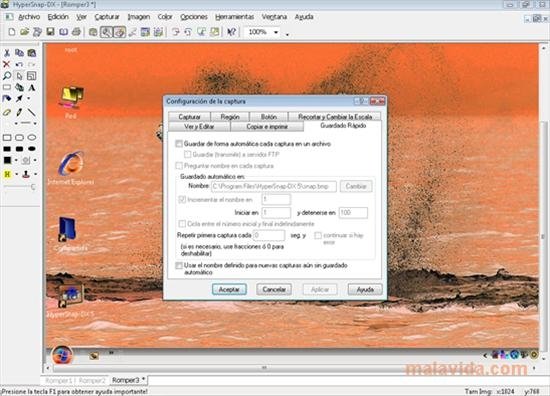The height and width of the screenshot is (396, 550).
Task: Switch to the Región tab
Action: tap(230, 117)
